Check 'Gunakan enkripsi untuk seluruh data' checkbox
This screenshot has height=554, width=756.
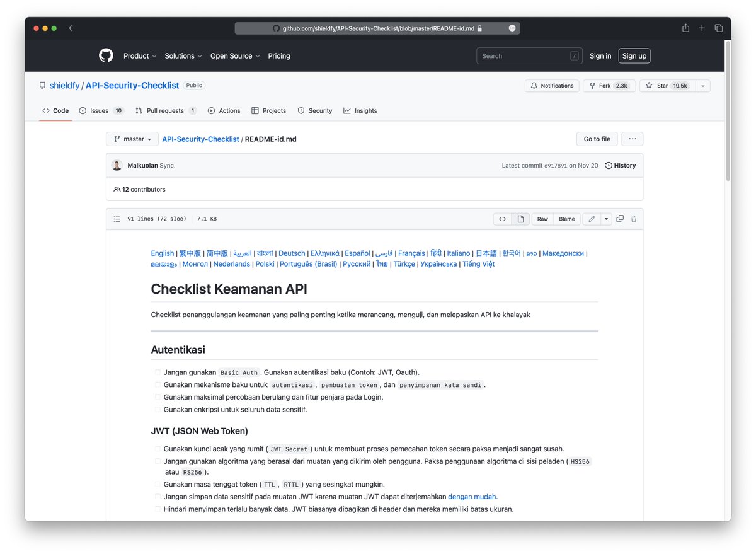coord(158,410)
